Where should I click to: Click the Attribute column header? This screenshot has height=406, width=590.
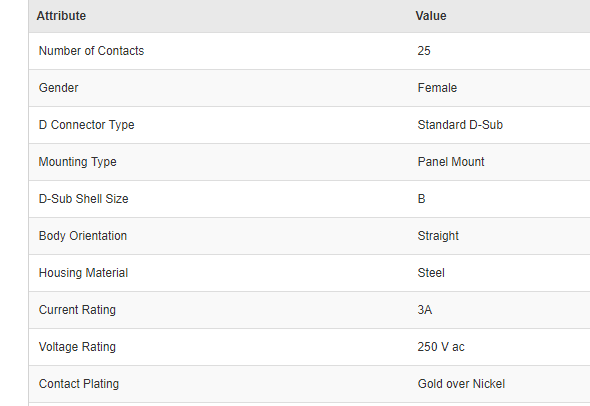[61, 16]
